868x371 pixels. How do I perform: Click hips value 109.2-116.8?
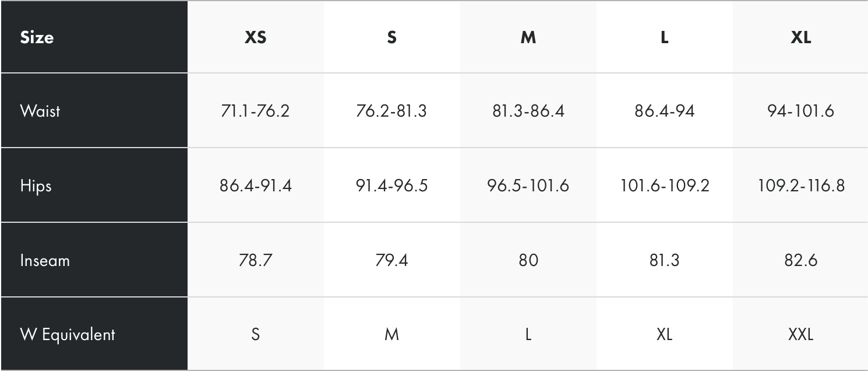[x=801, y=185]
